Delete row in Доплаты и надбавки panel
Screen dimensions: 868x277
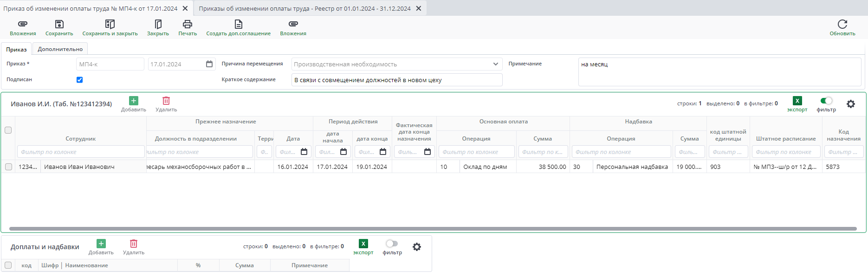point(134,244)
